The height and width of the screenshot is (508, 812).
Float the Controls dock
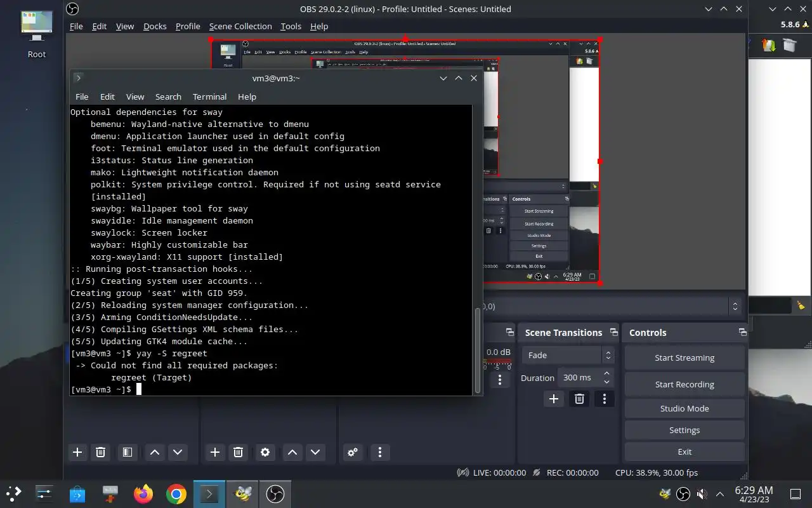742,332
